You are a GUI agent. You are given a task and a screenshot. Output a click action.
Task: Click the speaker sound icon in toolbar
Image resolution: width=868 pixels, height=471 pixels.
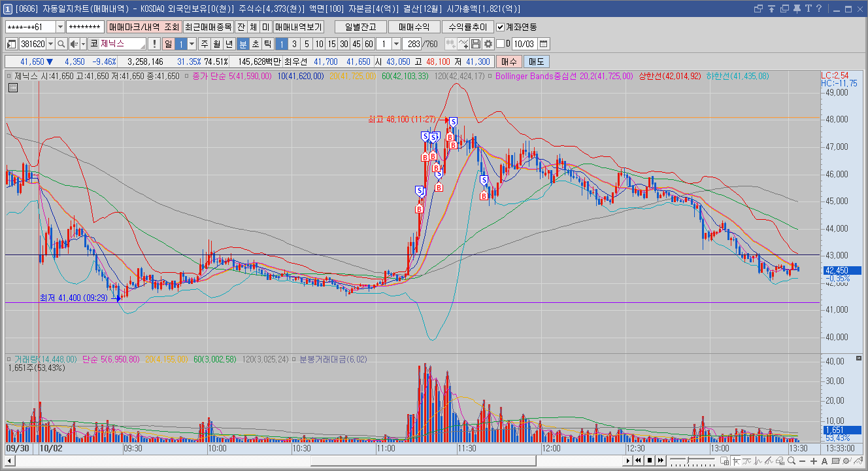point(73,44)
